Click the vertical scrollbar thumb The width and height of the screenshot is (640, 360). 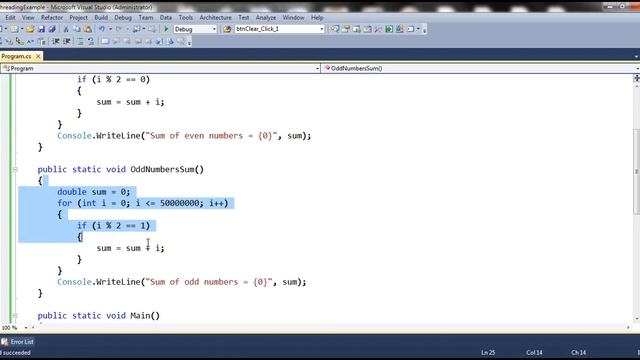click(636, 171)
